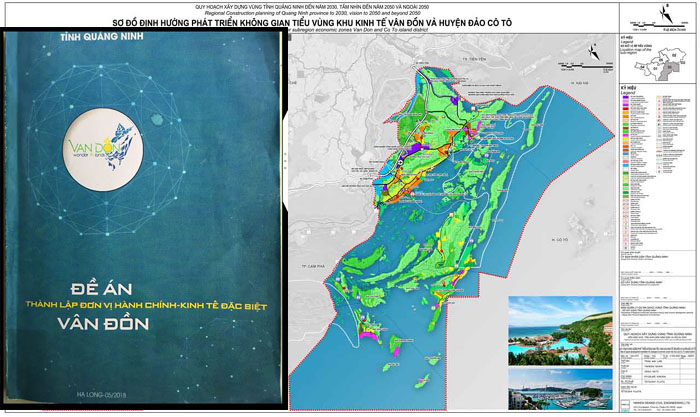The height and width of the screenshot is (417, 700).
Task: Click the map's own scale bar near Tiên Yên
Action: pyautogui.click(x=586, y=67)
